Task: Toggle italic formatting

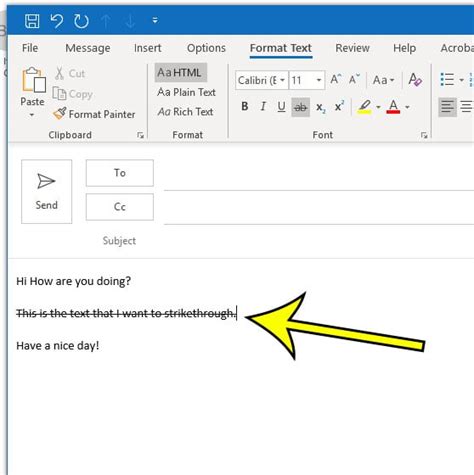Action: coord(263,107)
